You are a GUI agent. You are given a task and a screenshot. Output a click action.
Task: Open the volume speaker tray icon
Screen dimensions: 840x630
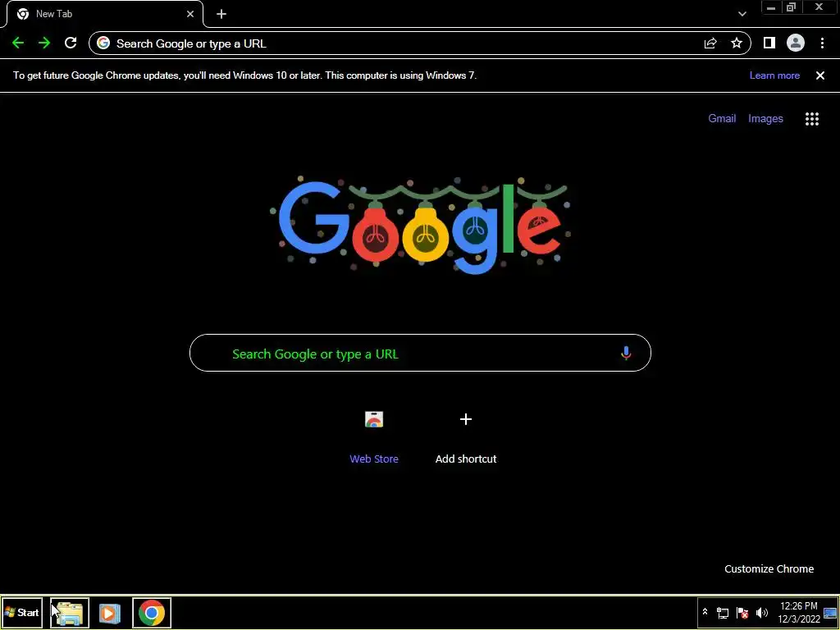click(762, 613)
